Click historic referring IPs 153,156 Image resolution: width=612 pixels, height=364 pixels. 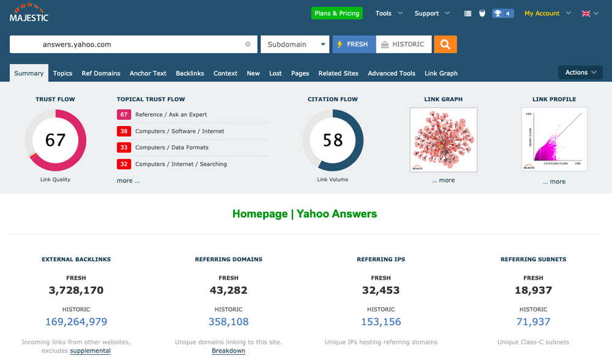point(381,322)
